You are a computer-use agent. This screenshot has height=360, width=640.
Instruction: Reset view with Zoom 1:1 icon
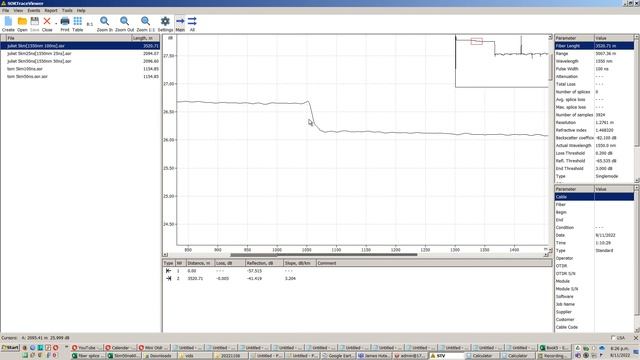pos(145,24)
